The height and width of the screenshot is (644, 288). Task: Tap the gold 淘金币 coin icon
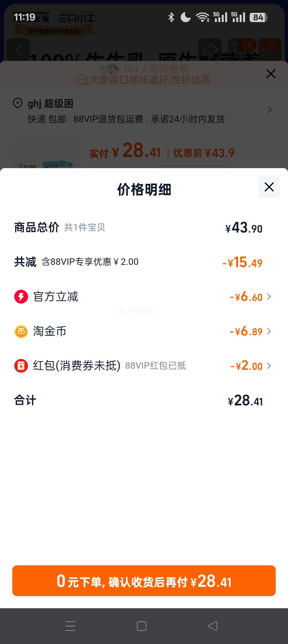point(21,331)
